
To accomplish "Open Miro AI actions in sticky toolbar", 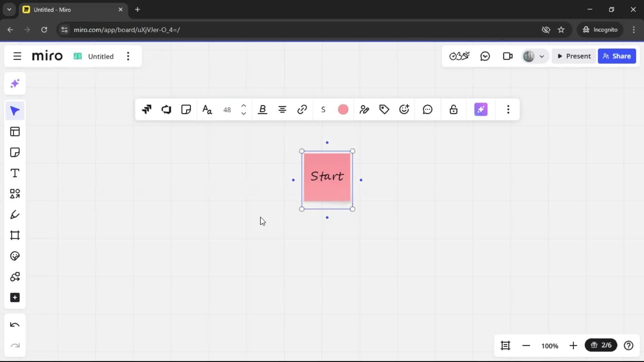I will click(x=481, y=110).
